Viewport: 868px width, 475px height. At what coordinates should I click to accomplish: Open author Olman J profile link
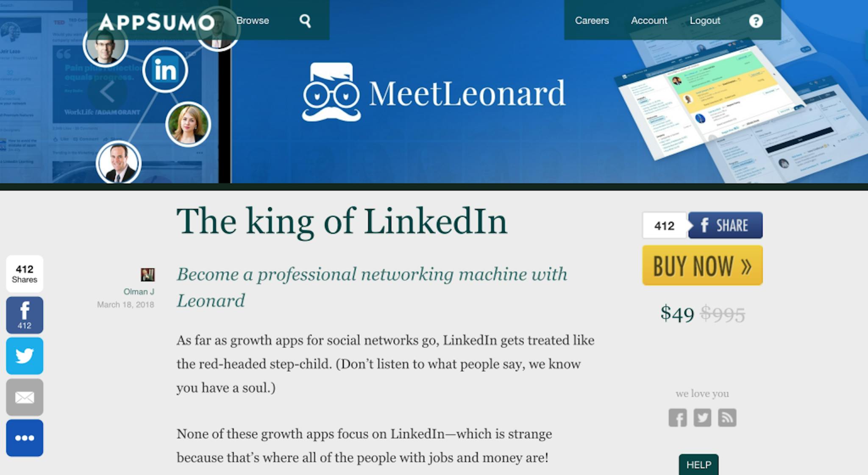pos(139,291)
